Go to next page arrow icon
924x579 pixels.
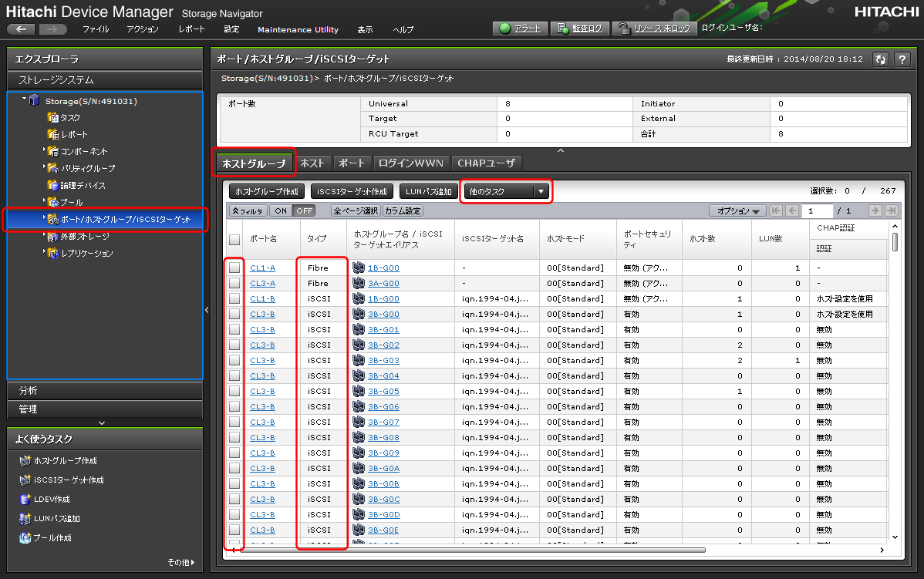pos(875,210)
